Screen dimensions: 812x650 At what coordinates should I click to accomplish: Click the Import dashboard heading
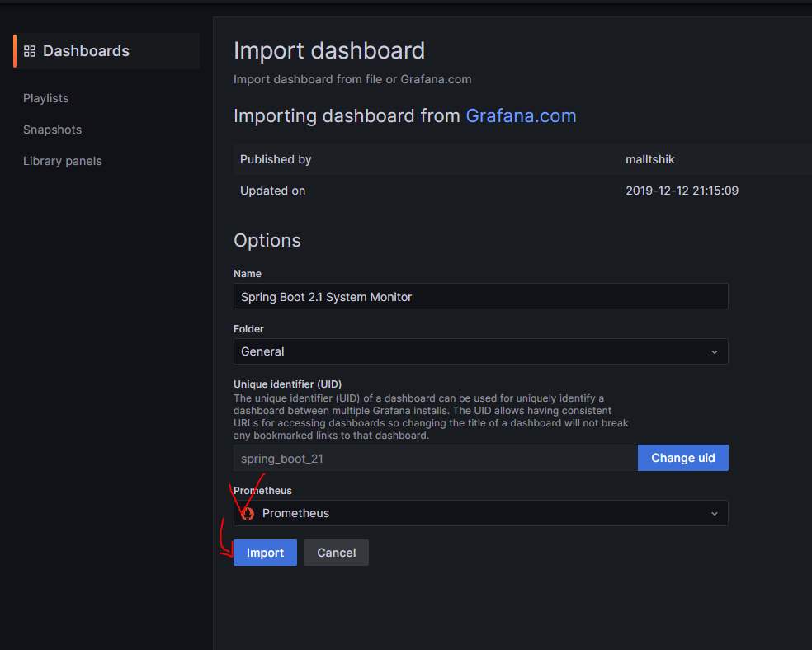(x=328, y=50)
